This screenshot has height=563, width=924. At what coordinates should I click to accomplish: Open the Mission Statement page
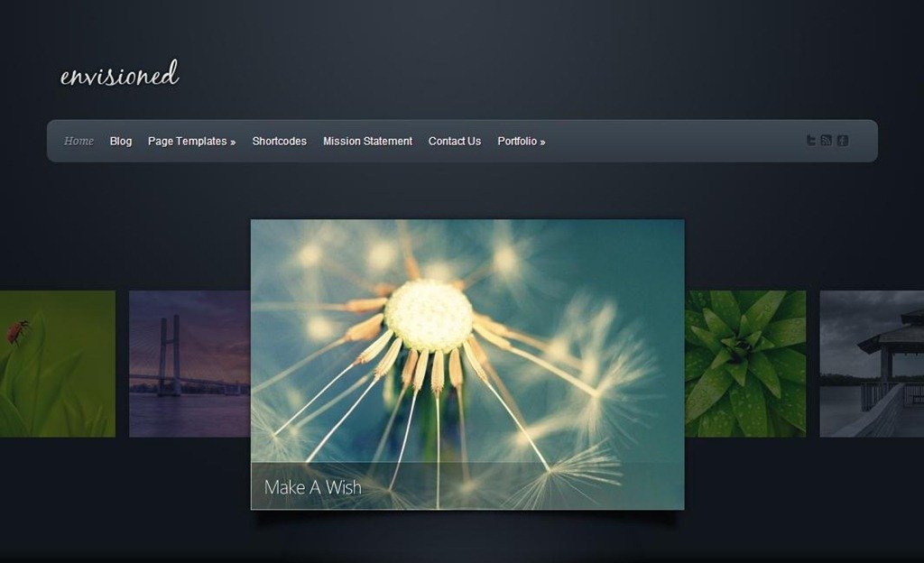coord(368,142)
